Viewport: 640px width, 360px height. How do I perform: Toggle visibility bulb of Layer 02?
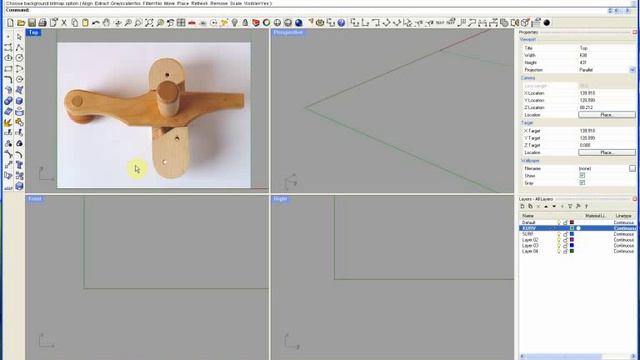tap(559, 240)
